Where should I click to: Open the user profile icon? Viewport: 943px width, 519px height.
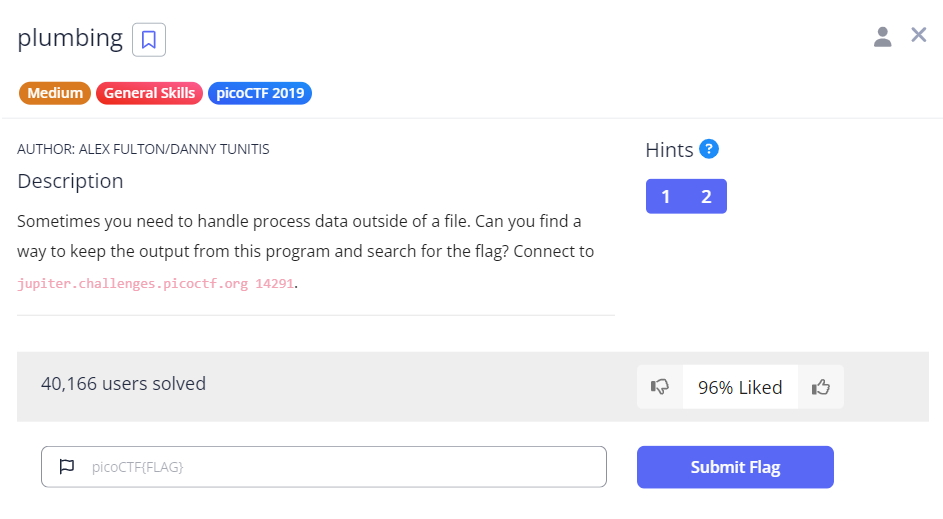coord(882,37)
